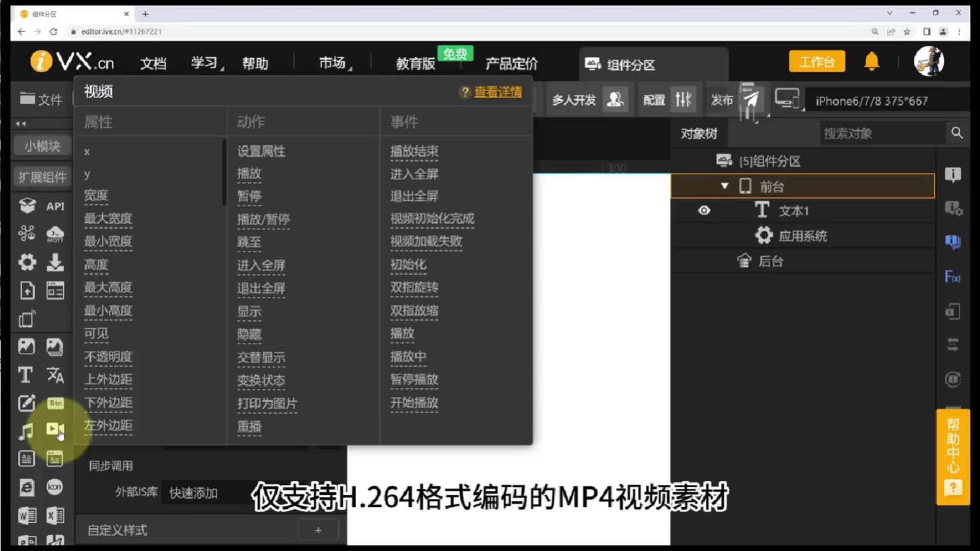Click the Btn button component icon
Screen dimensions: 980x551
55,403
